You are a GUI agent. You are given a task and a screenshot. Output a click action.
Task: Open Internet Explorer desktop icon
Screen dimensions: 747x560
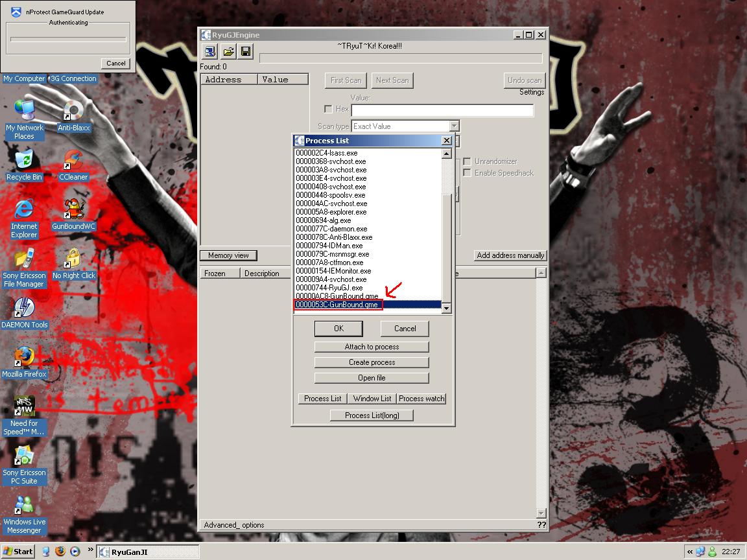(x=24, y=218)
